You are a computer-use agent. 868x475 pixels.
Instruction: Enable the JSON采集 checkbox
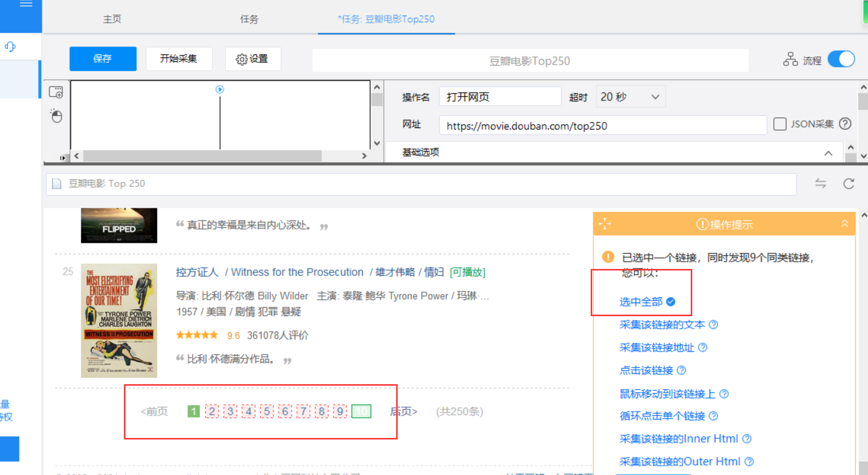pos(780,124)
